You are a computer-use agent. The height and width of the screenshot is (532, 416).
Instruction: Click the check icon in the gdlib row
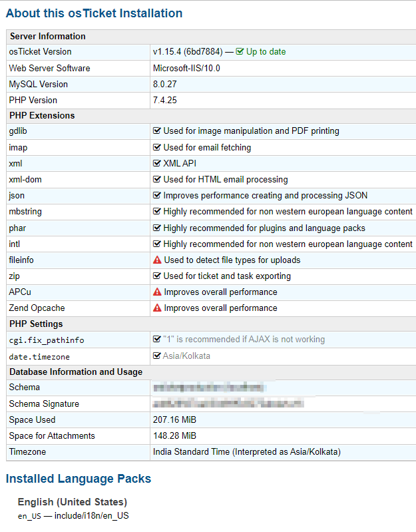point(157,131)
